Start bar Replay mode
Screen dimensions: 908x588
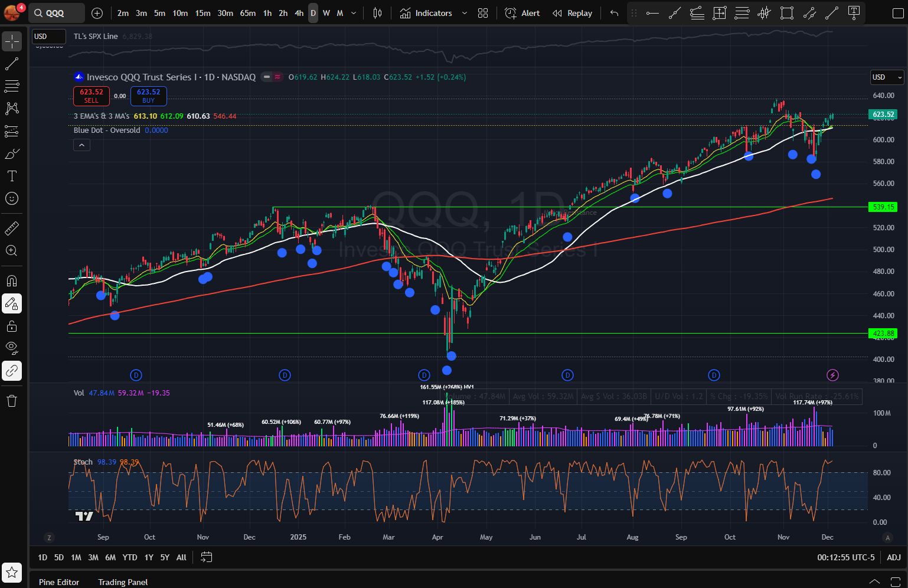point(572,13)
